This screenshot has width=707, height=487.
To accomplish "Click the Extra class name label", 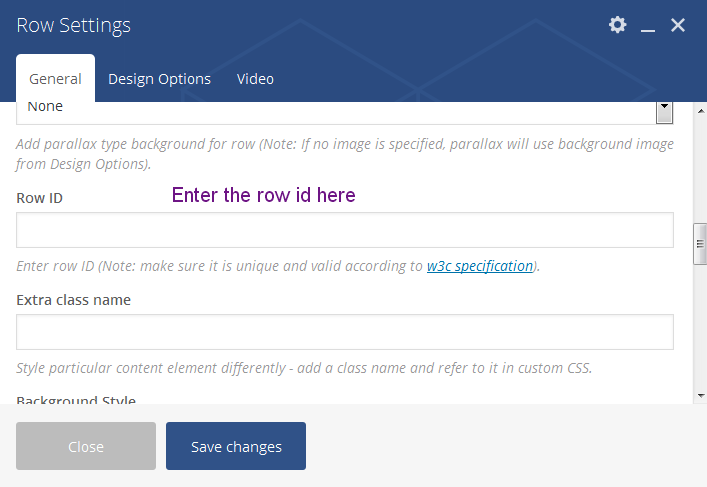I will (73, 299).
